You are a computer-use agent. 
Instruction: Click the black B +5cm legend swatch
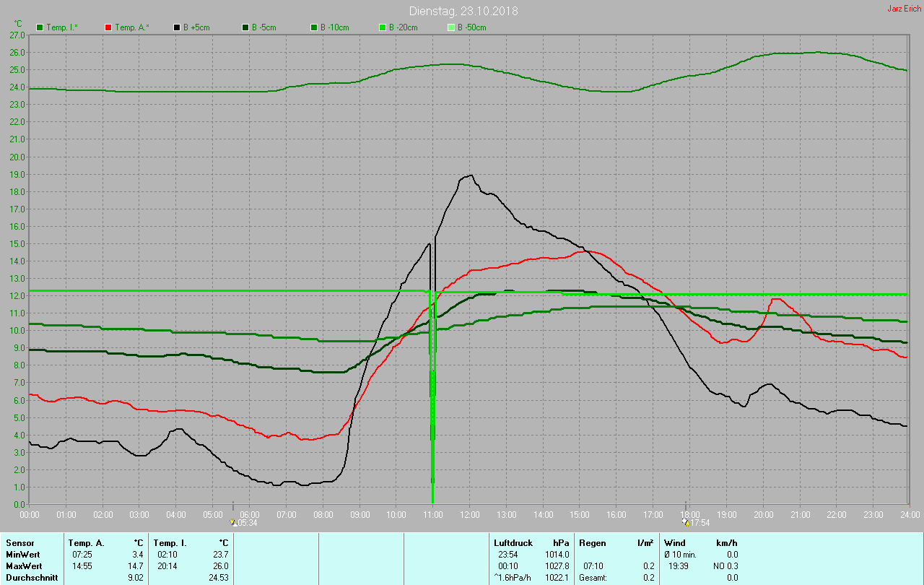pyautogui.click(x=177, y=27)
